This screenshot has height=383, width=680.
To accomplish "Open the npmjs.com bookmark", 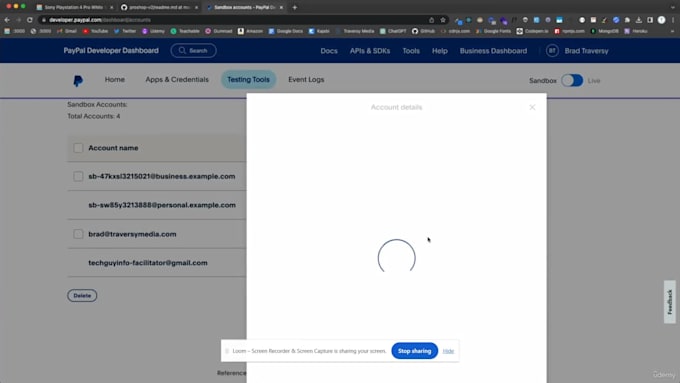I will tap(569, 31).
